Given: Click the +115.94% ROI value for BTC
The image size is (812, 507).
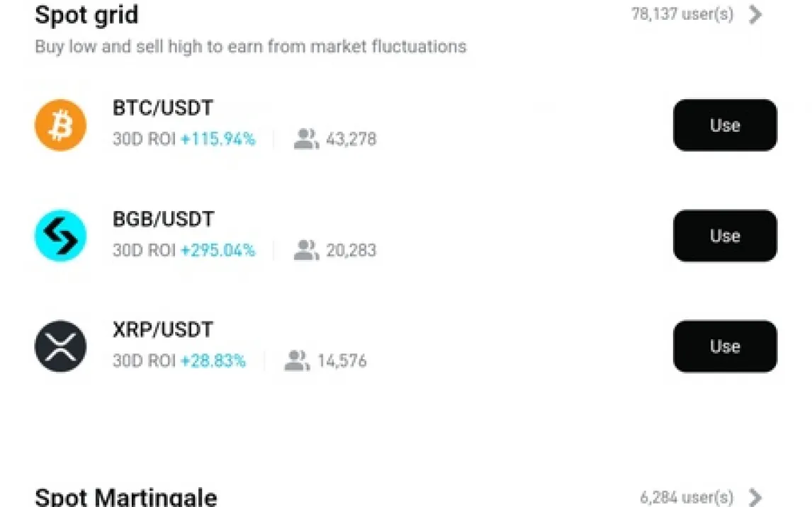Looking at the screenshot, I should pos(218,139).
